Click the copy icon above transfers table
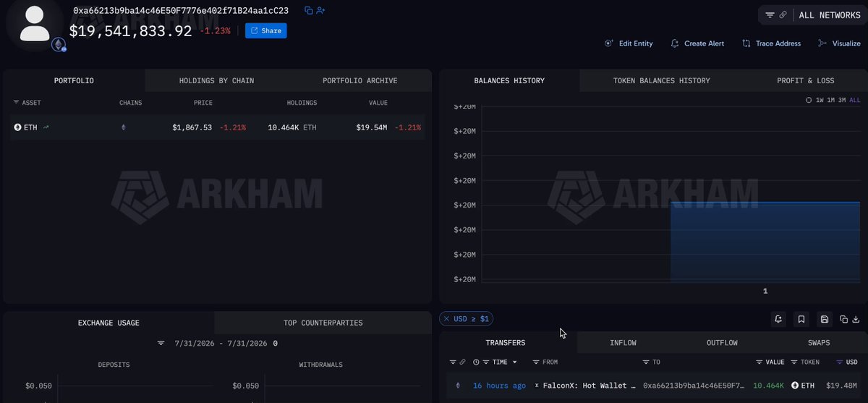Viewport: 868px width, 403px height. coord(843,319)
